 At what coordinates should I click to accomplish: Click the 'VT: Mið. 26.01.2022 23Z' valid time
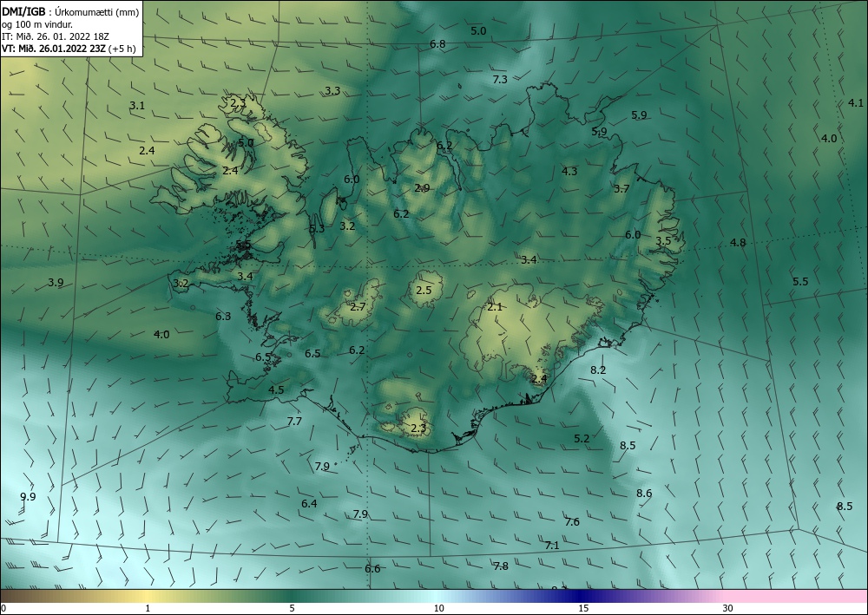(x=54, y=48)
